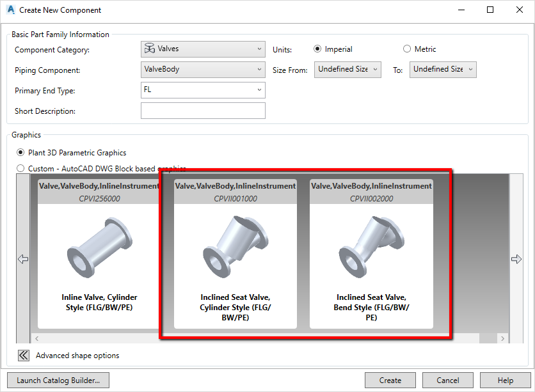Maximize the Create New Component window
Screen dimensions: 535x392
click(490, 10)
